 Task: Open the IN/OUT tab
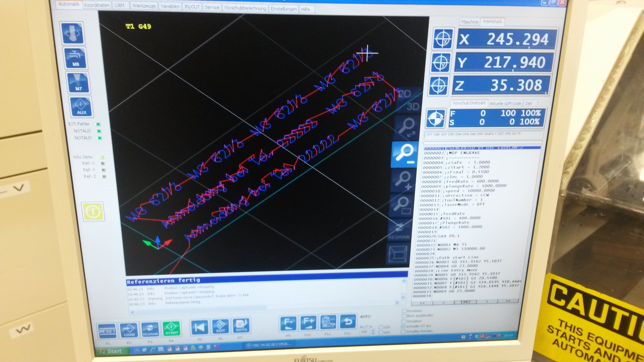[192, 7]
